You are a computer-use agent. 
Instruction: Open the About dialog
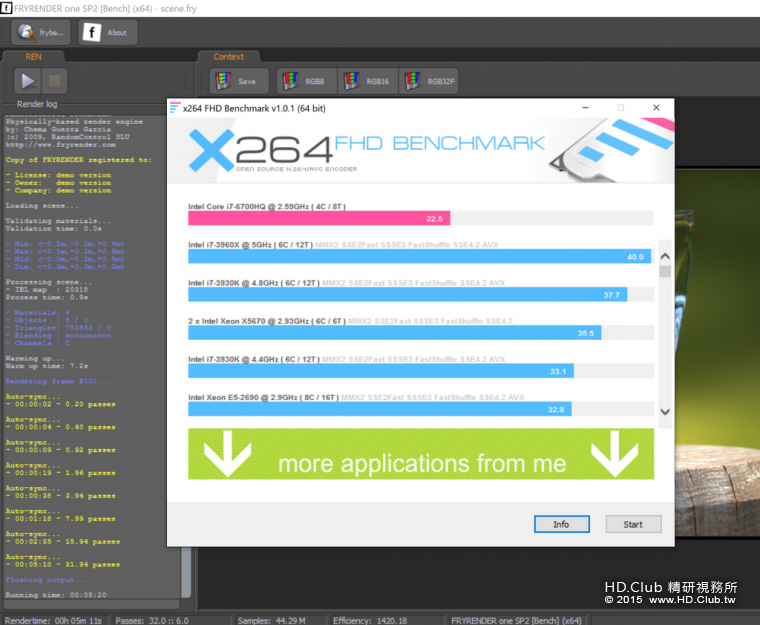[105, 31]
